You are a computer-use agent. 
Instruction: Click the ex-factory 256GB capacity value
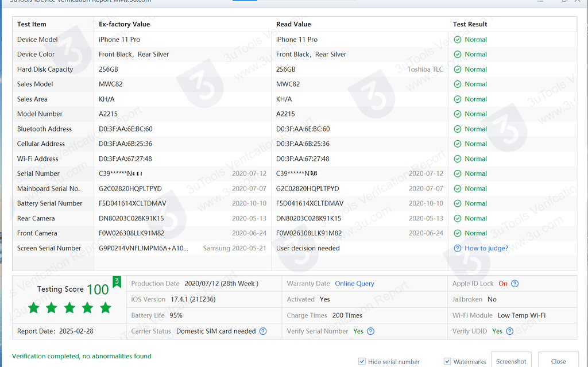[x=109, y=69]
